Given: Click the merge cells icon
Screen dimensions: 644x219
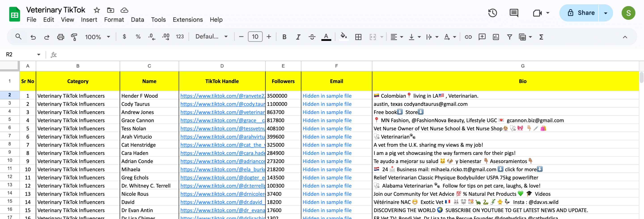Looking at the screenshot, I should 373,37.
